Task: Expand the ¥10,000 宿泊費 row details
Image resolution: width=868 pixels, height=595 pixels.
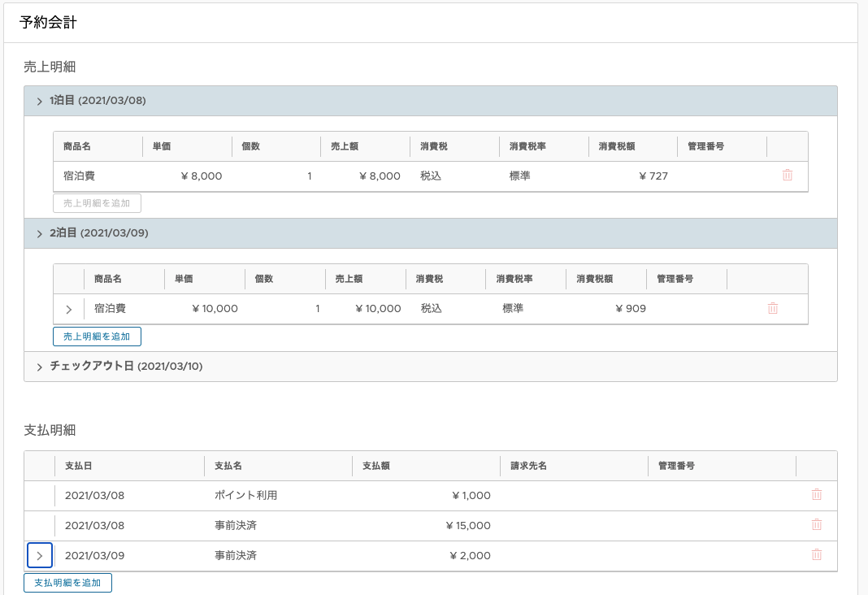Action: [x=68, y=310]
